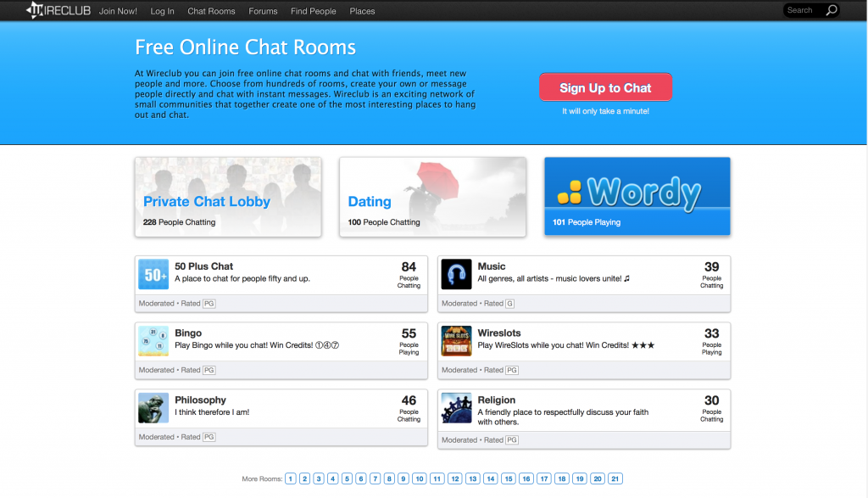The image size is (868, 498).
Task: Go to More Rooms page 9
Action: pyautogui.click(x=403, y=478)
